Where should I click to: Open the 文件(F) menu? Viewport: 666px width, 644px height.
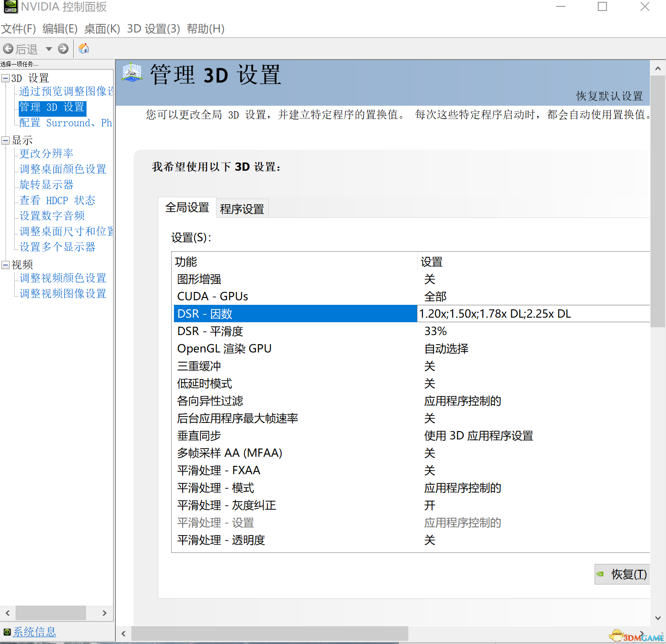tap(18, 29)
